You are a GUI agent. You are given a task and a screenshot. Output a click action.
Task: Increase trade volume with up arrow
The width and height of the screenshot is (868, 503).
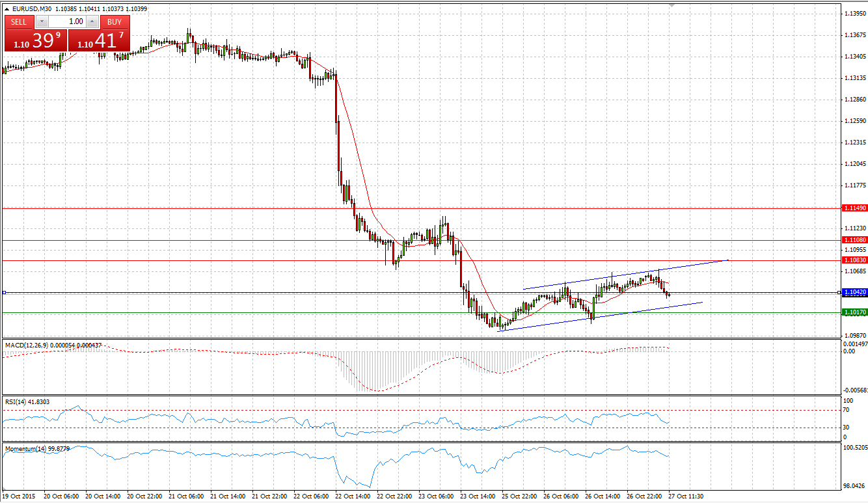click(x=92, y=21)
